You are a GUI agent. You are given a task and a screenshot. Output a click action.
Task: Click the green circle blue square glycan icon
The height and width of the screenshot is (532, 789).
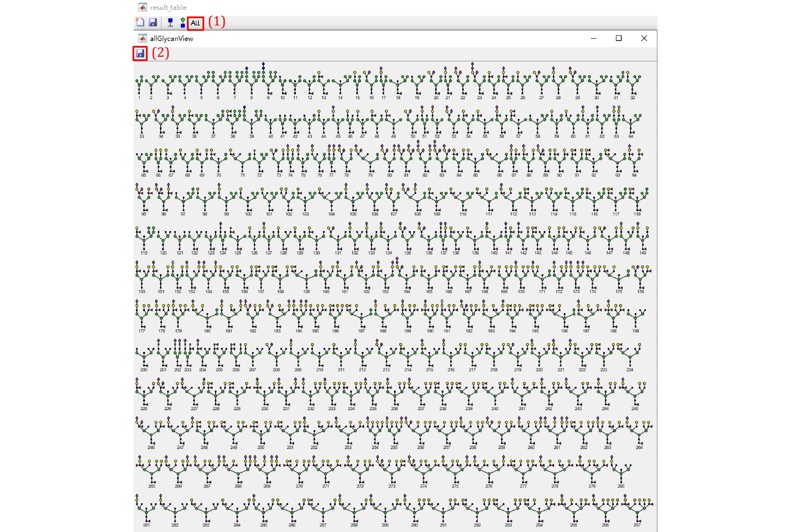(183, 23)
